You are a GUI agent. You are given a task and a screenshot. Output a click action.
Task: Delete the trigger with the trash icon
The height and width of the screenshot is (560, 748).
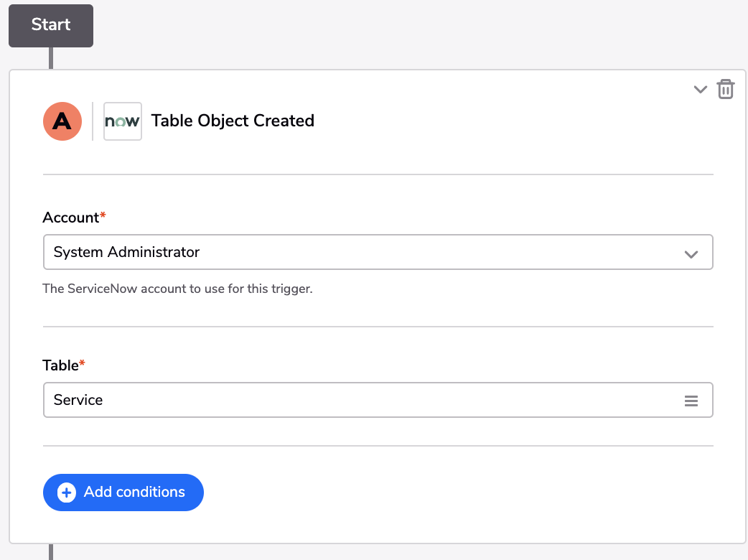tap(725, 89)
